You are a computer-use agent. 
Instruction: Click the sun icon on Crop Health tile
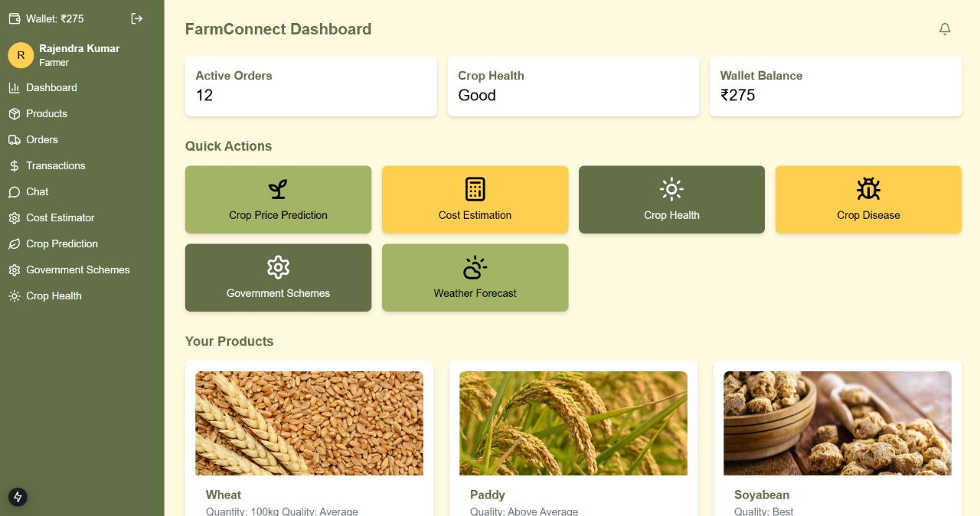pyautogui.click(x=671, y=189)
